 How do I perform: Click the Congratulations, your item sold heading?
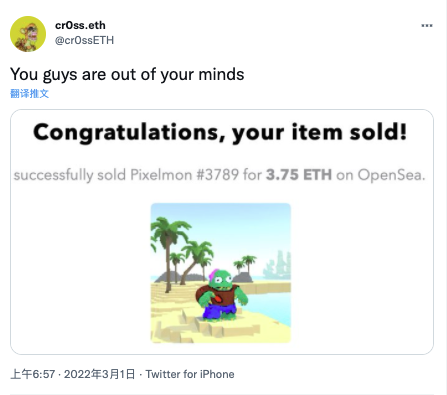[x=220, y=132]
